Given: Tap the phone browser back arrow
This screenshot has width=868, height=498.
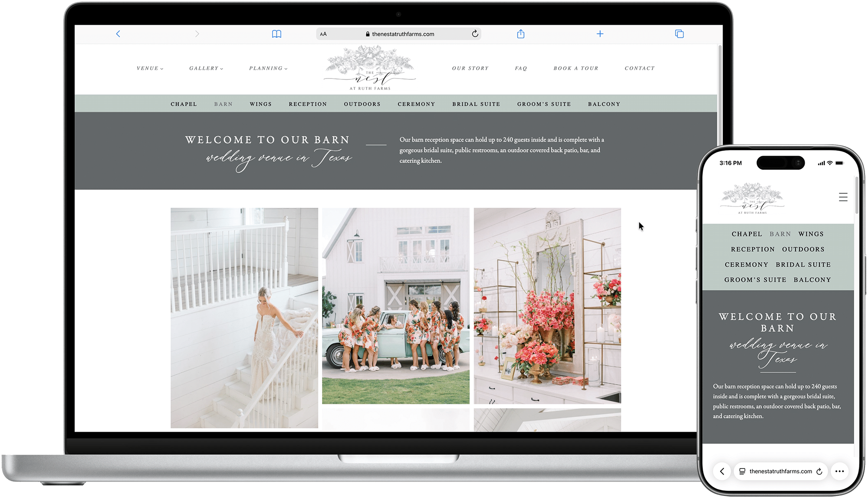Looking at the screenshot, I should pos(722,471).
